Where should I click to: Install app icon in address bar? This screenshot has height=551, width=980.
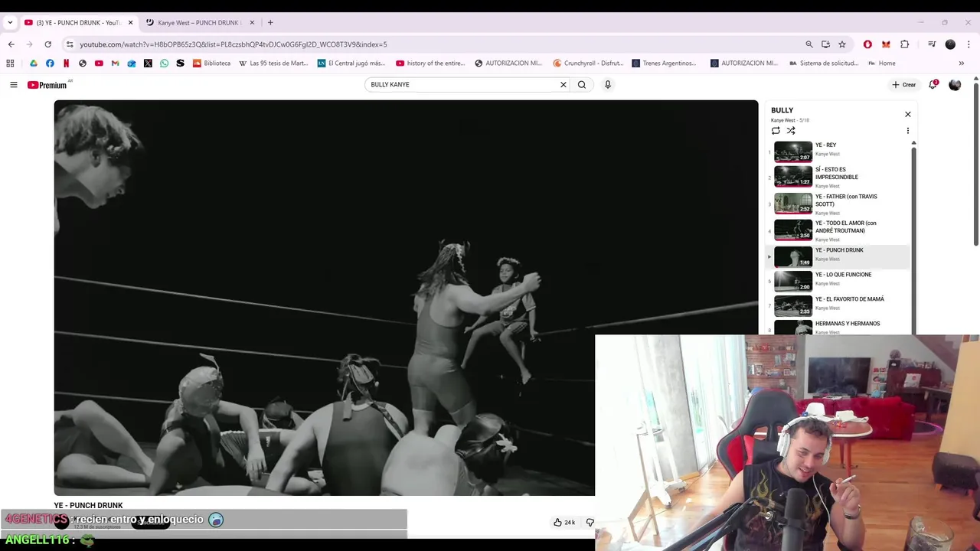[825, 44]
